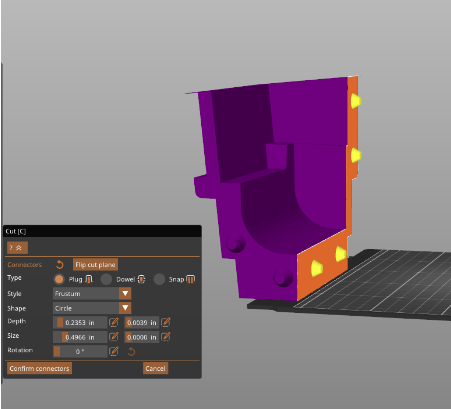Click edit icon next to Size value 0.4966
Viewport: 451px width, 409px height.
click(x=114, y=337)
